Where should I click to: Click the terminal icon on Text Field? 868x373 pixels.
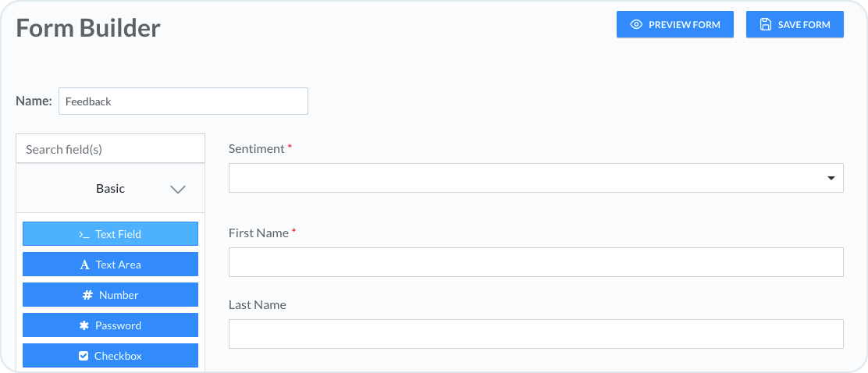pos(84,234)
